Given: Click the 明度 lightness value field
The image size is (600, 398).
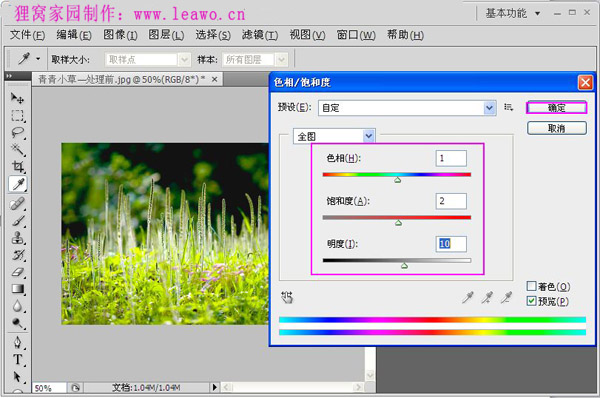Looking at the screenshot, I should [451, 244].
